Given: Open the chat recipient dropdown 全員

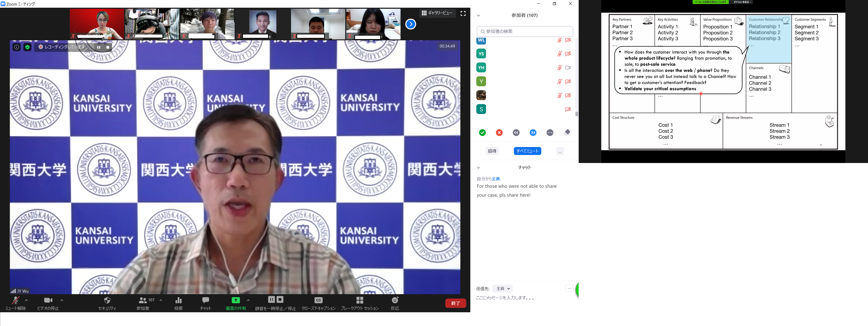Looking at the screenshot, I should coord(502,289).
